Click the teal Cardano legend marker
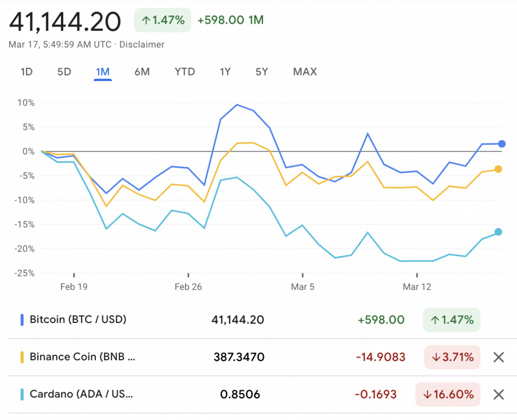 click(x=22, y=394)
